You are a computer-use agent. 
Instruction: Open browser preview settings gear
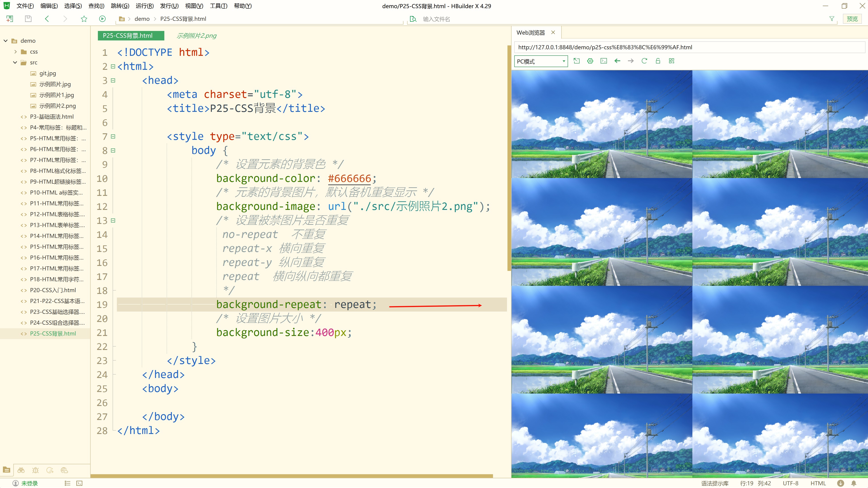click(590, 61)
